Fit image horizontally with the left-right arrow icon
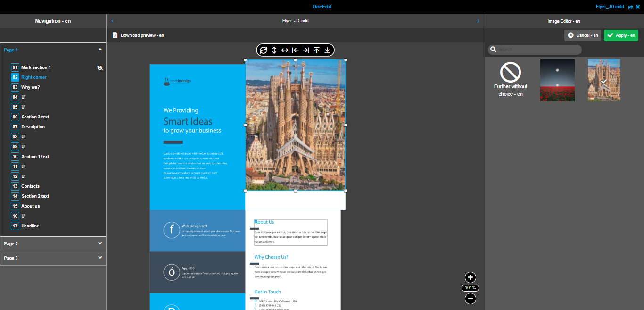 tap(285, 50)
